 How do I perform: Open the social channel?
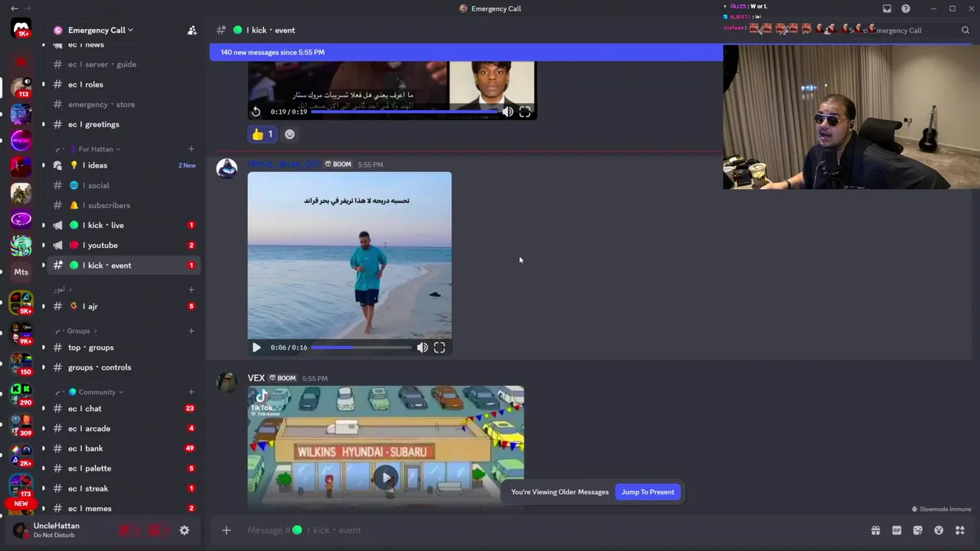click(x=122, y=185)
